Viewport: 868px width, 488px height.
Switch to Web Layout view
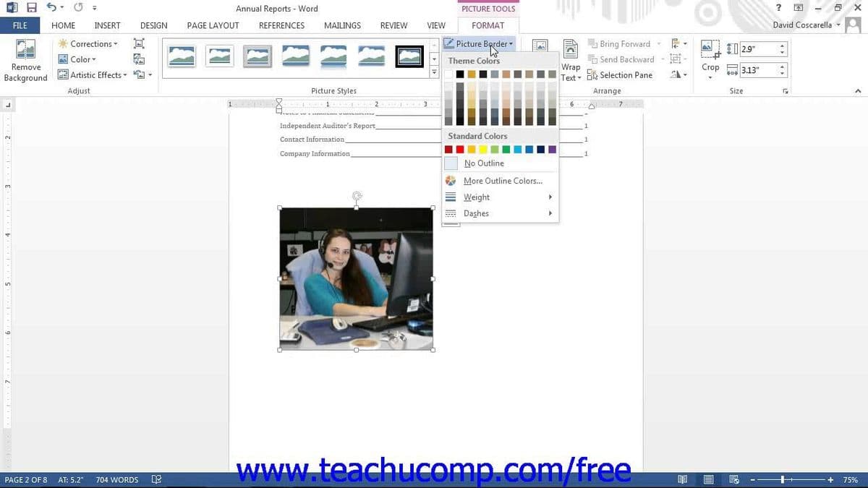pyautogui.click(x=734, y=480)
